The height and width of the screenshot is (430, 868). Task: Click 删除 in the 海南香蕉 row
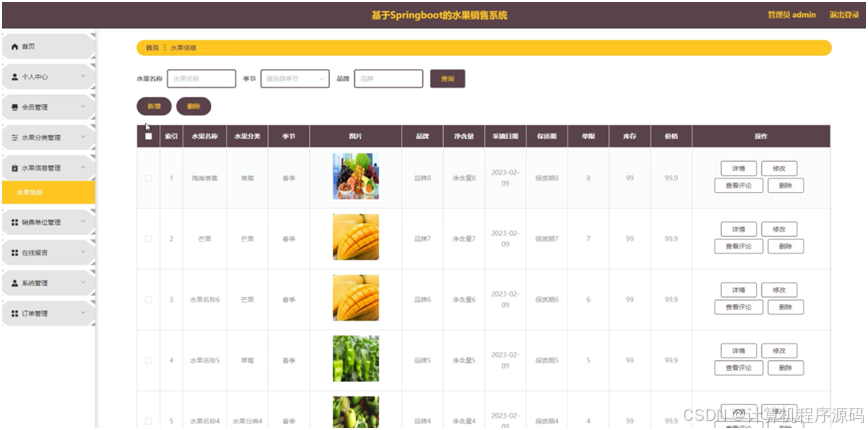[786, 185]
